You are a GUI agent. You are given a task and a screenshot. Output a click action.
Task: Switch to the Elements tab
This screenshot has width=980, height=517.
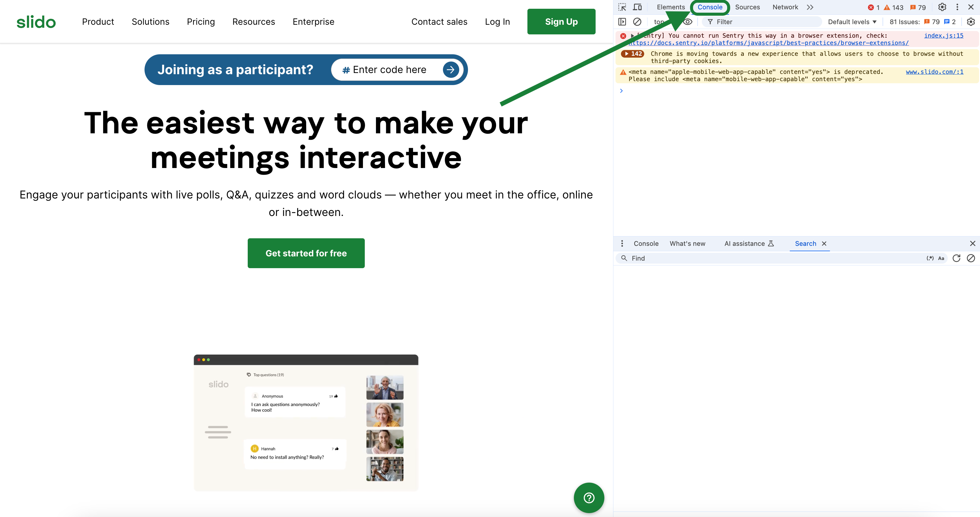click(671, 7)
